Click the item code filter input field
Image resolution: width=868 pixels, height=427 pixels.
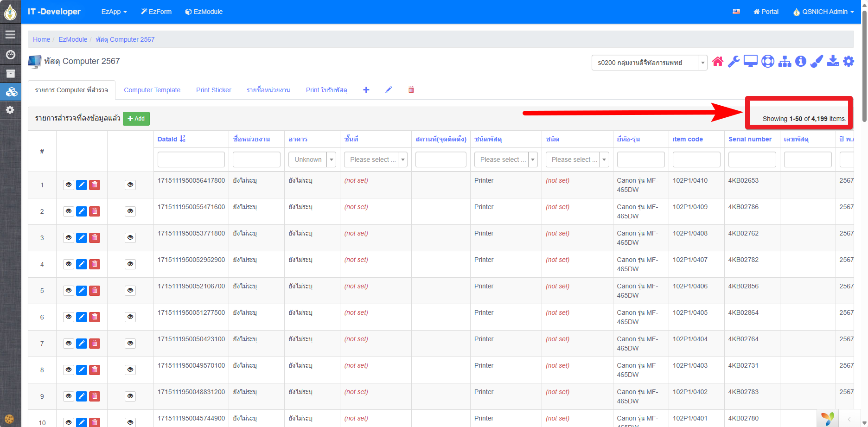(x=696, y=159)
